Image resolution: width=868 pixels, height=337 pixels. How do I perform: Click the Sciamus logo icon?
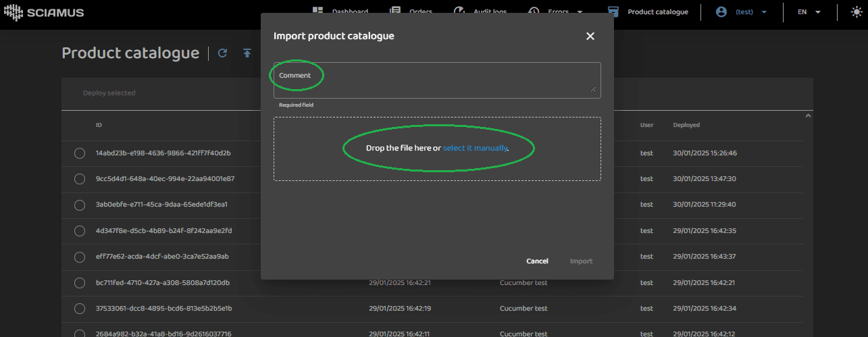pos(14,12)
